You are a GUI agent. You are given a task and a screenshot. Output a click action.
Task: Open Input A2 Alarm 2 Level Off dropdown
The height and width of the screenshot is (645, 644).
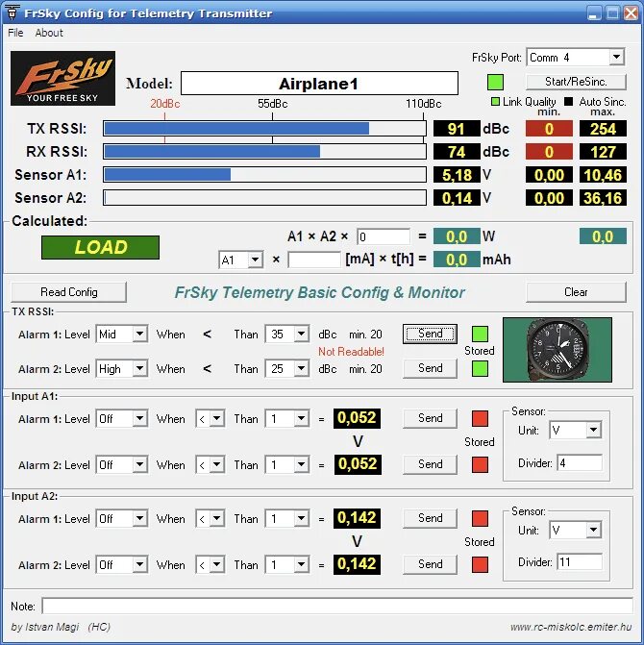point(122,565)
